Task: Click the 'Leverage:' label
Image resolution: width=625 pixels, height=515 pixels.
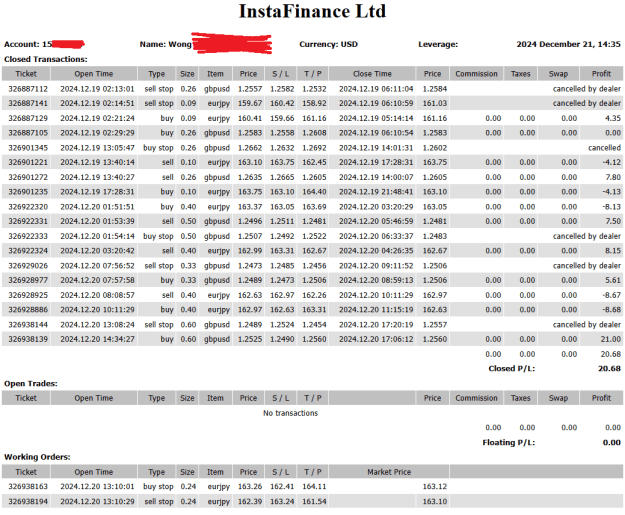Action: tap(438, 44)
